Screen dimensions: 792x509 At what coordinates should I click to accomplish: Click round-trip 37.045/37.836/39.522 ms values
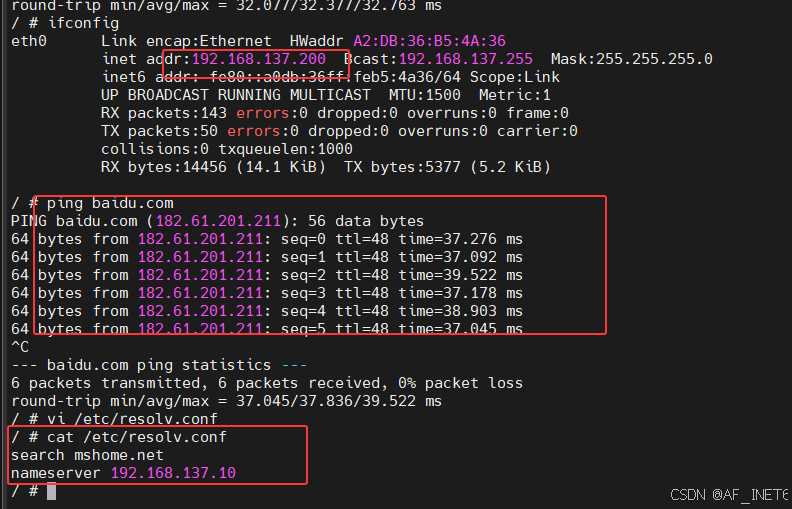pyautogui.click(x=339, y=401)
